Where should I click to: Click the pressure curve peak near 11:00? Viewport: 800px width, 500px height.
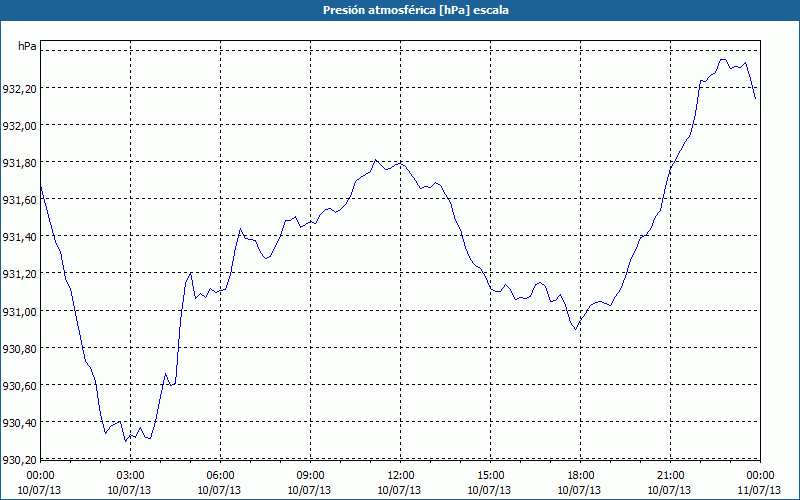point(376,160)
